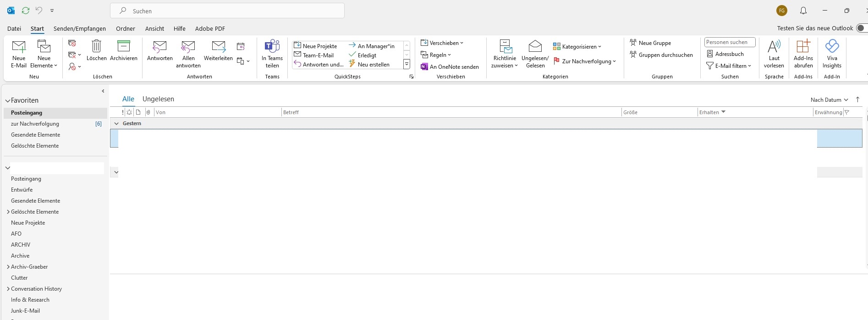The height and width of the screenshot is (320, 868).
Task: Click the send/receive sync icon in title bar
Action: pyautogui.click(x=26, y=10)
